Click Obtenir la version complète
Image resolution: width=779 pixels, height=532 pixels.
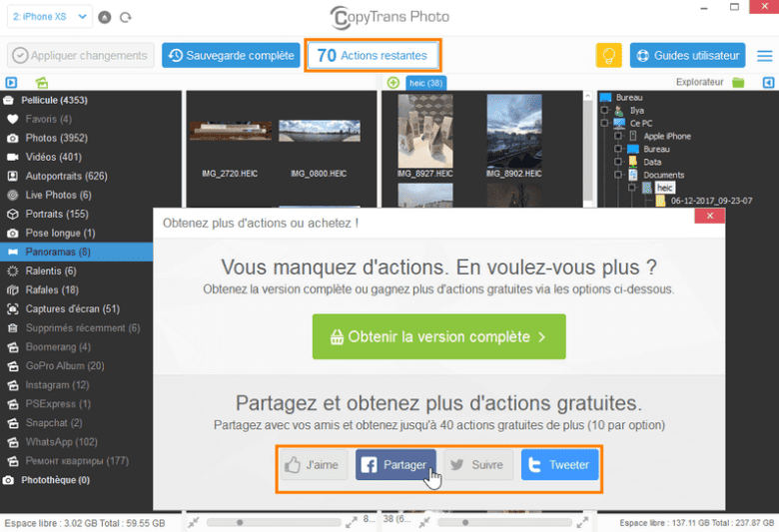[438, 336]
